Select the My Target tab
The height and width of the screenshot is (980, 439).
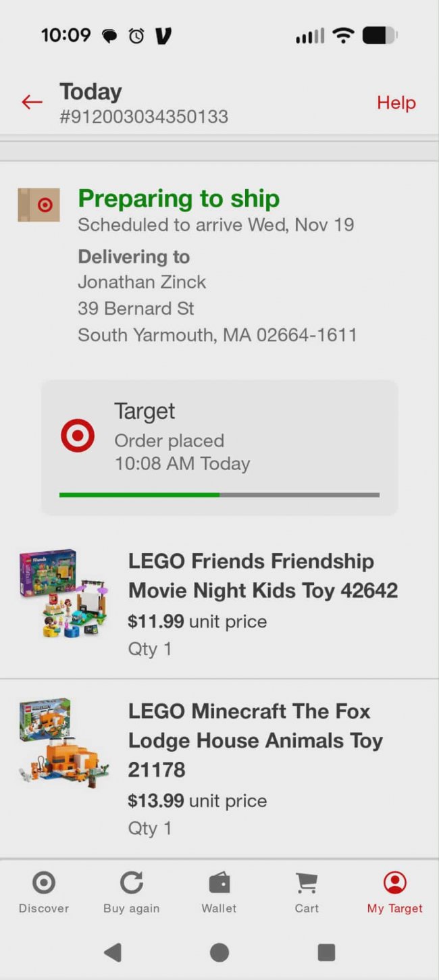click(394, 892)
